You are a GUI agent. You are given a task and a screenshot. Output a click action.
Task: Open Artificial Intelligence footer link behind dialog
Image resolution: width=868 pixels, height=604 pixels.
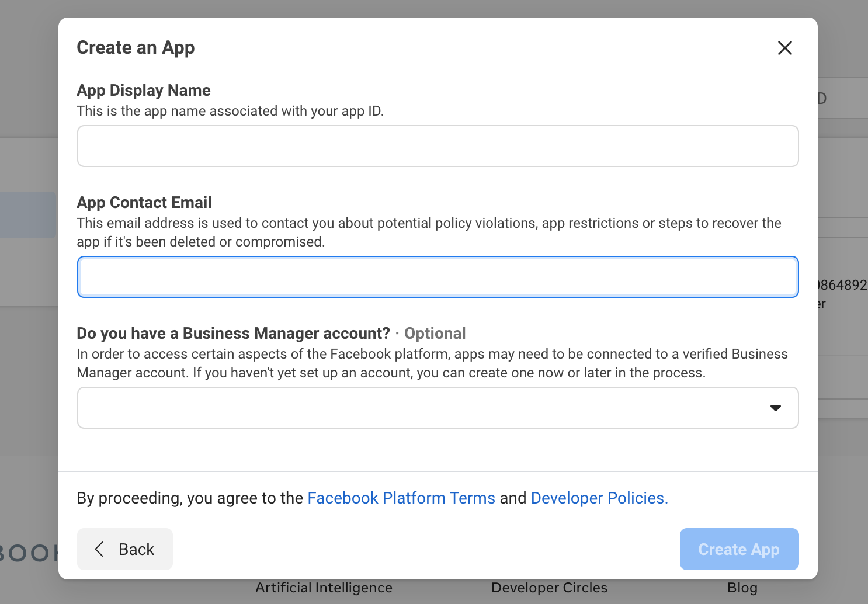324,588
